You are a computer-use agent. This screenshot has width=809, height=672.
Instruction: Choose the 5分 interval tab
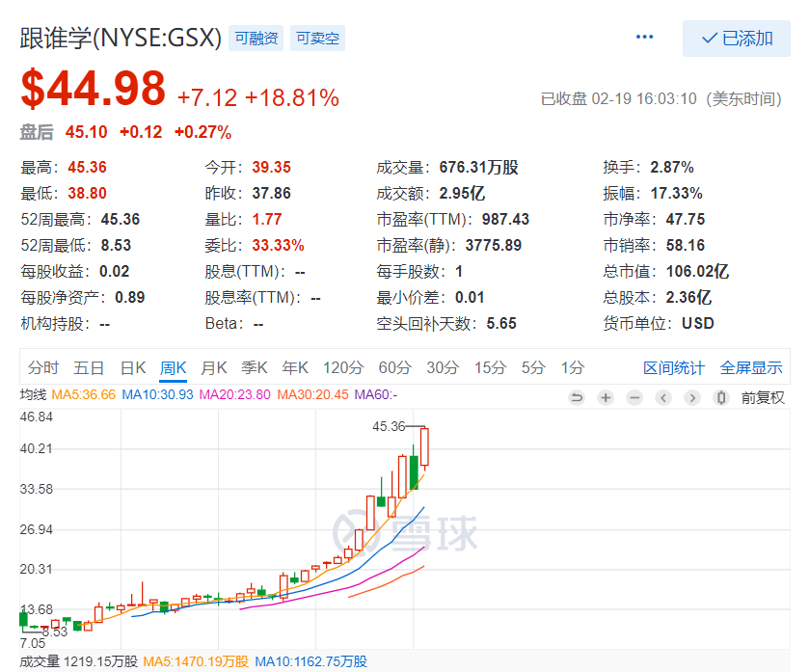point(533,367)
